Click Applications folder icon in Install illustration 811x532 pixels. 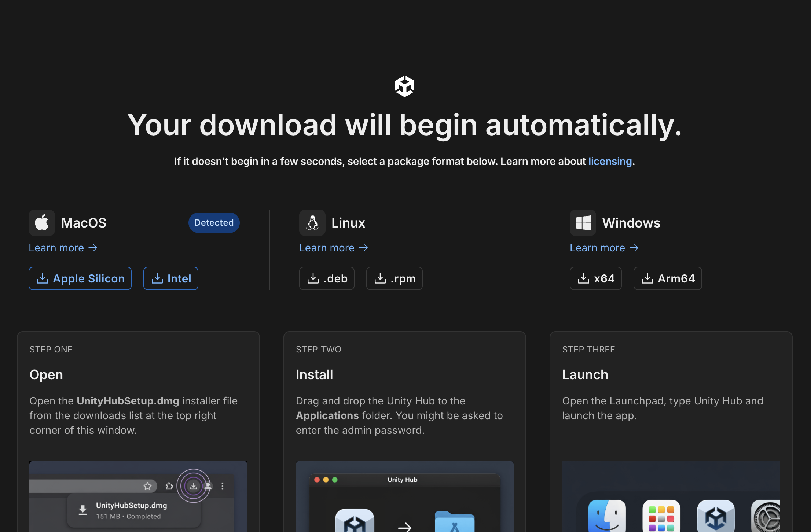pyautogui.click(x=455, y=521)
